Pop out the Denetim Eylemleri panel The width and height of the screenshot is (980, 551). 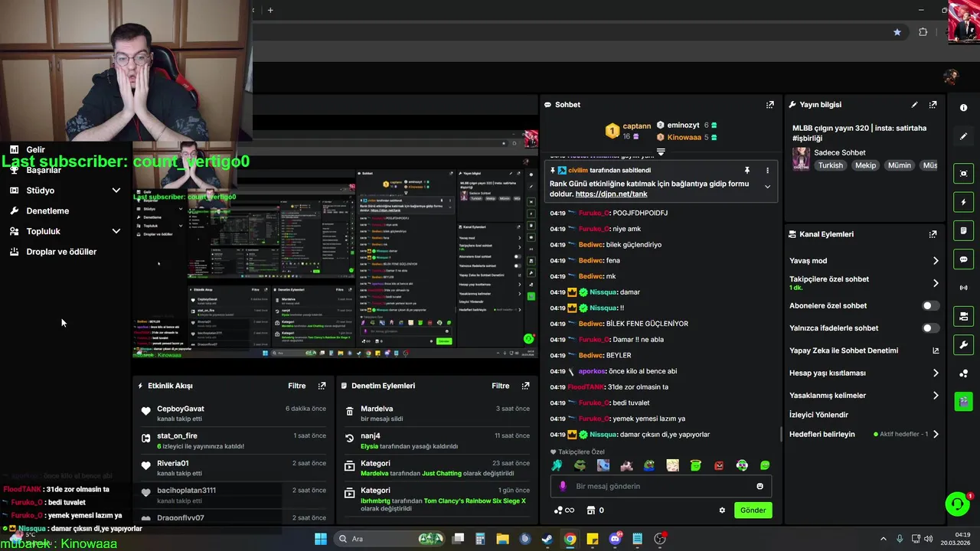tap(525, 386)
